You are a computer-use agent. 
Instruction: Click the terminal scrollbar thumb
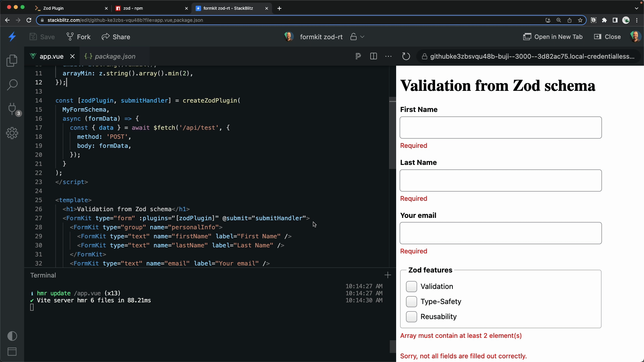(392, 347)
